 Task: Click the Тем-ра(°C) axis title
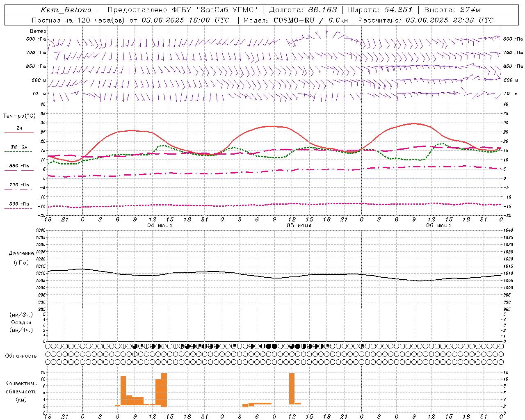pyautogui.click(x=19, y=116)
